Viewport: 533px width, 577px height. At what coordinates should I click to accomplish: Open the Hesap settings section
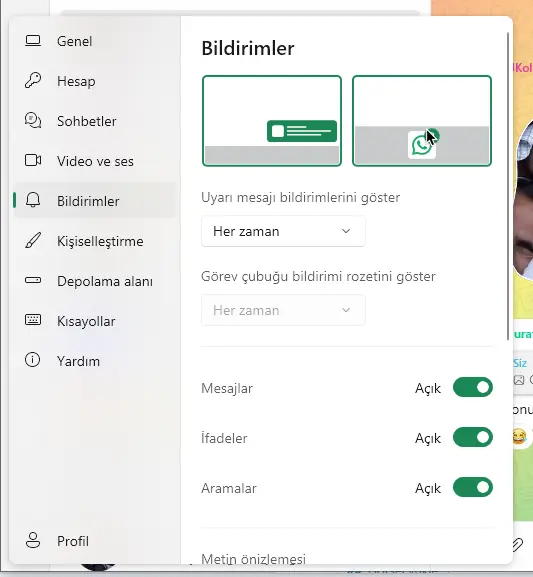click(94, 81)
